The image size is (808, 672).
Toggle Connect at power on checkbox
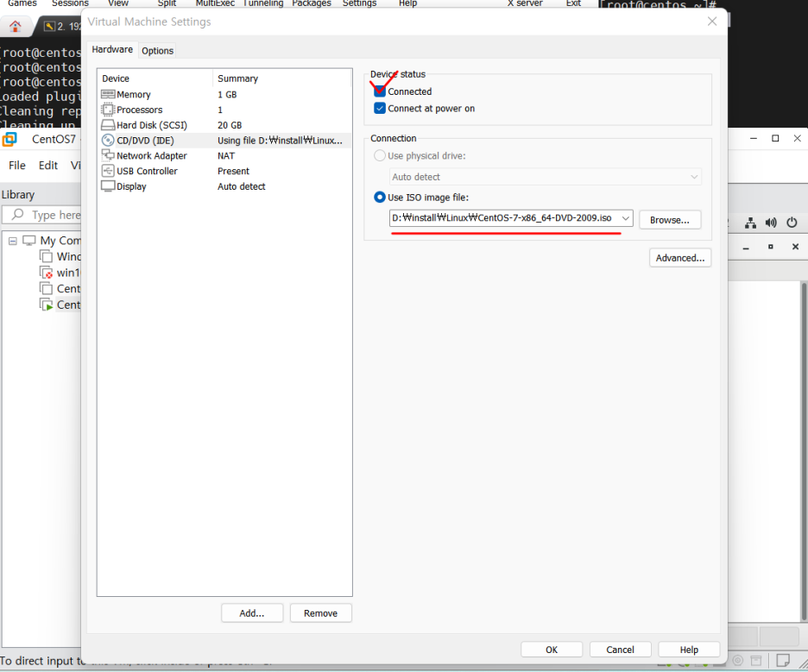[x=380, y=108]
